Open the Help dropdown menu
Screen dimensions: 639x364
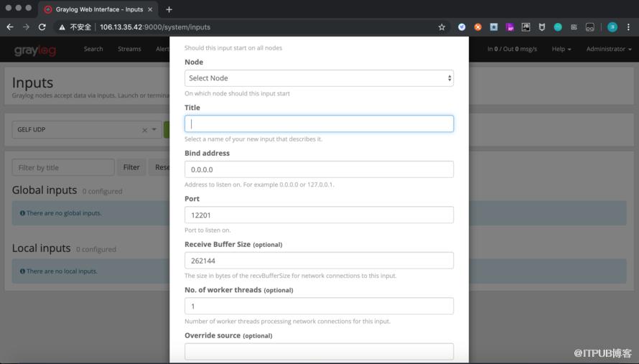coord(561,49)
